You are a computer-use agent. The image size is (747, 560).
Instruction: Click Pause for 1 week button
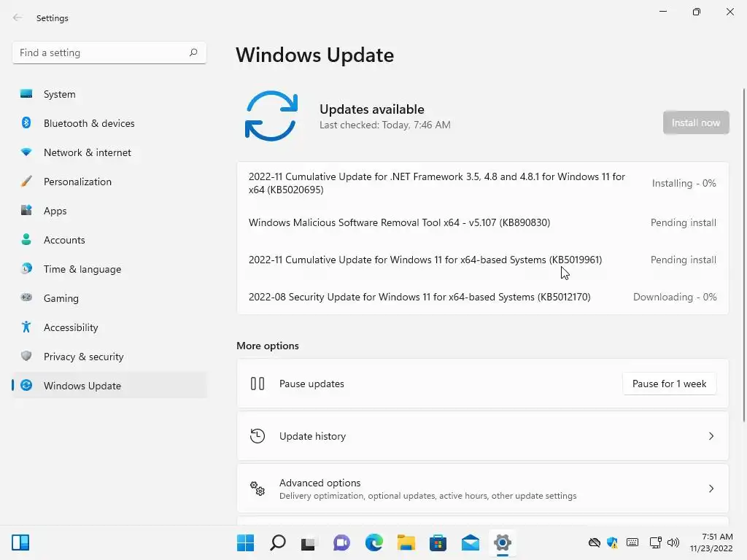point(670,384)
